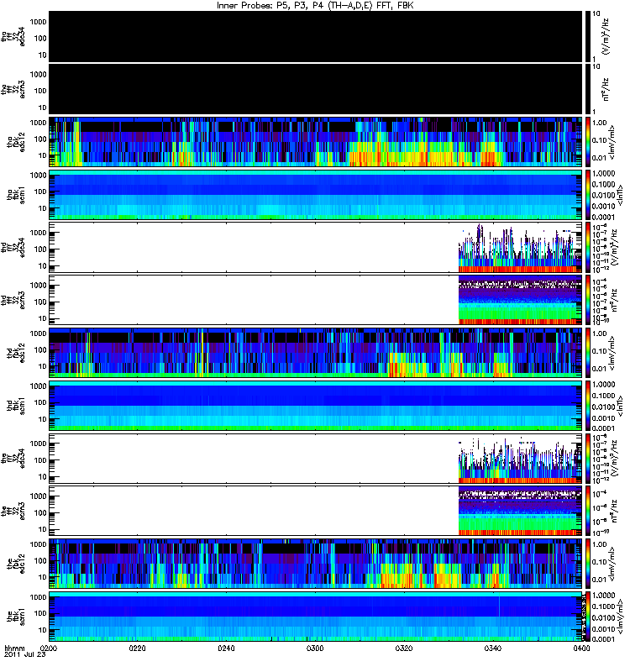630x672 pixels.
Task: Click the color bar beside thd fbk edc12
Action: pyautogui.click(x=588, y=353)
